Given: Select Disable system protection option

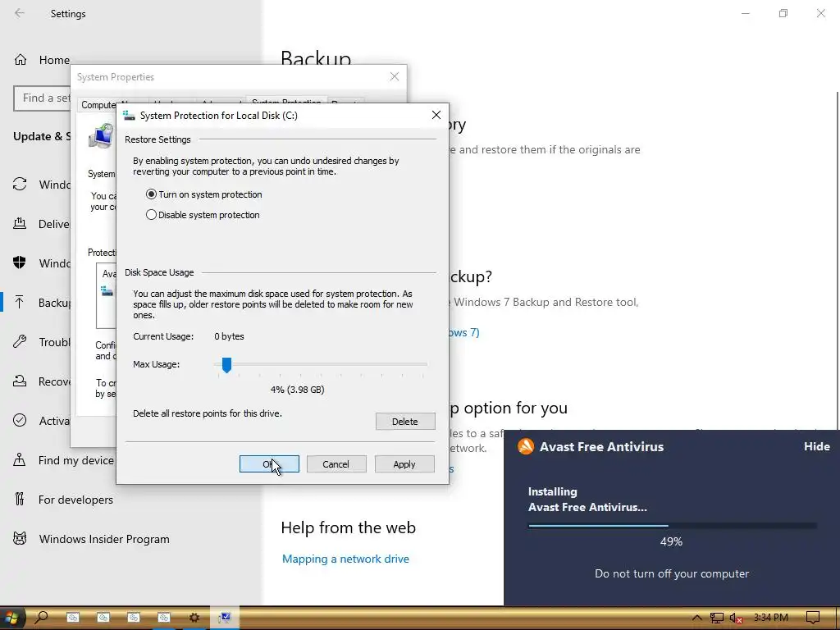Looking at the screenshot, I should click(x=203, y=215).
